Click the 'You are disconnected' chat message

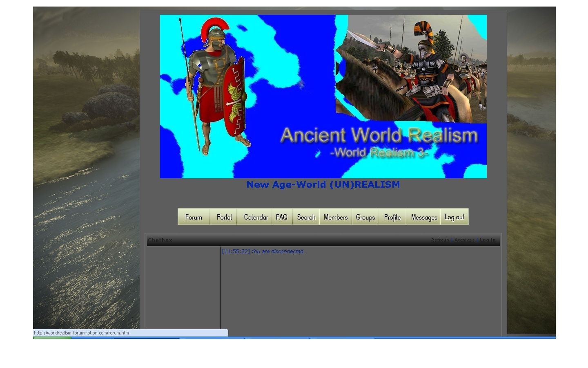point(278,251)
